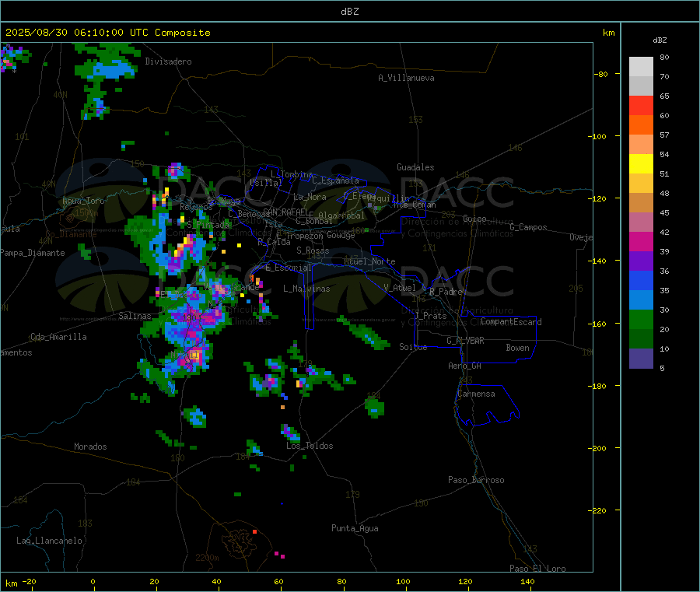Select the 'Soitue' map label
The image size is (700, 592).
[x=413, y=347]
